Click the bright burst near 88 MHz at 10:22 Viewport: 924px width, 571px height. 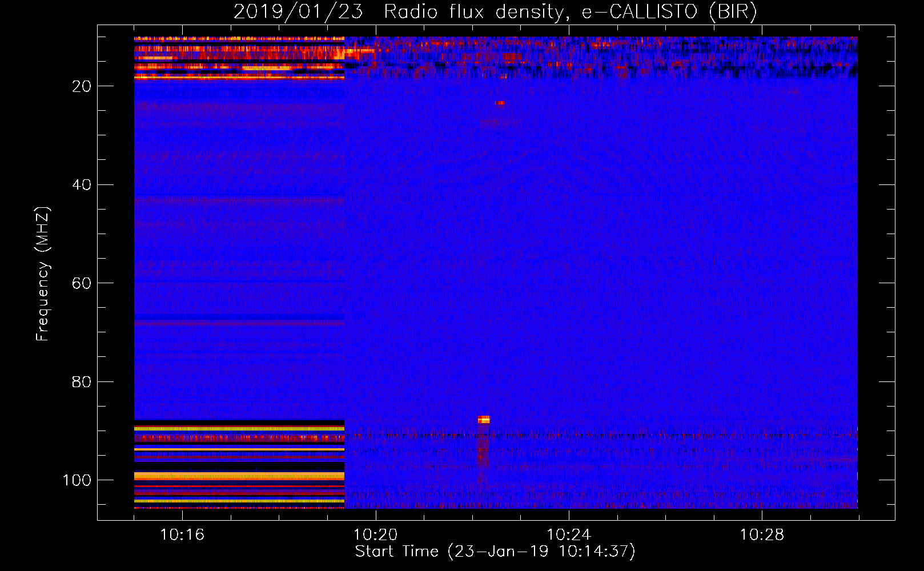tap(484, 420)
